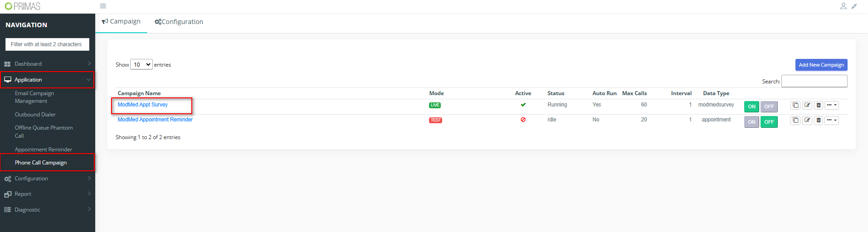The height and width of the screenshot is (232, 868).
Task: Click the campaign Search input field
Action: 814,81
